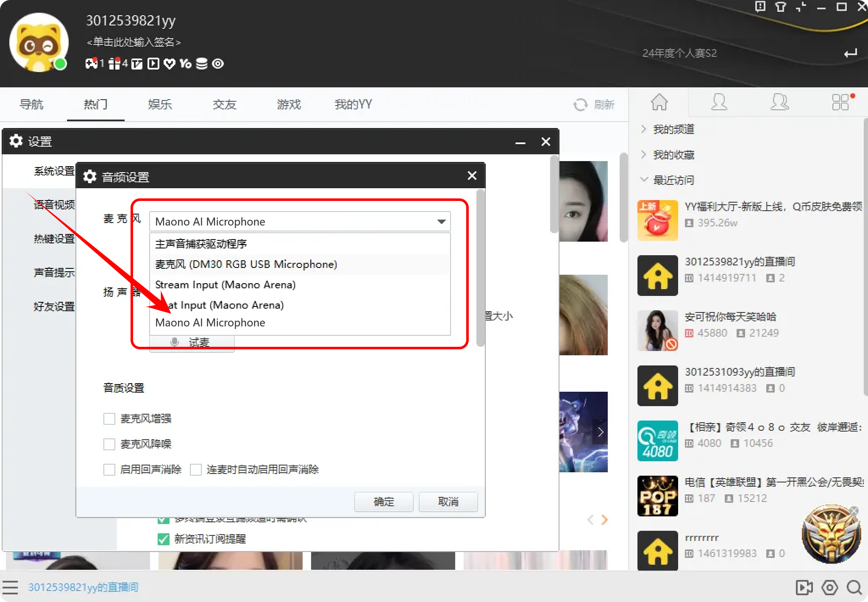Switch to 游戏 tab

coord(289,104)
